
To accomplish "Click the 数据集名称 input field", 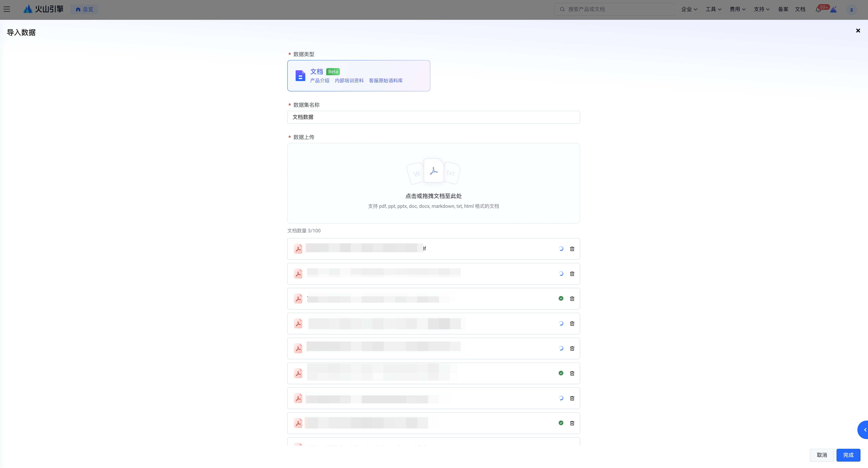I will (x=433, y=117).
